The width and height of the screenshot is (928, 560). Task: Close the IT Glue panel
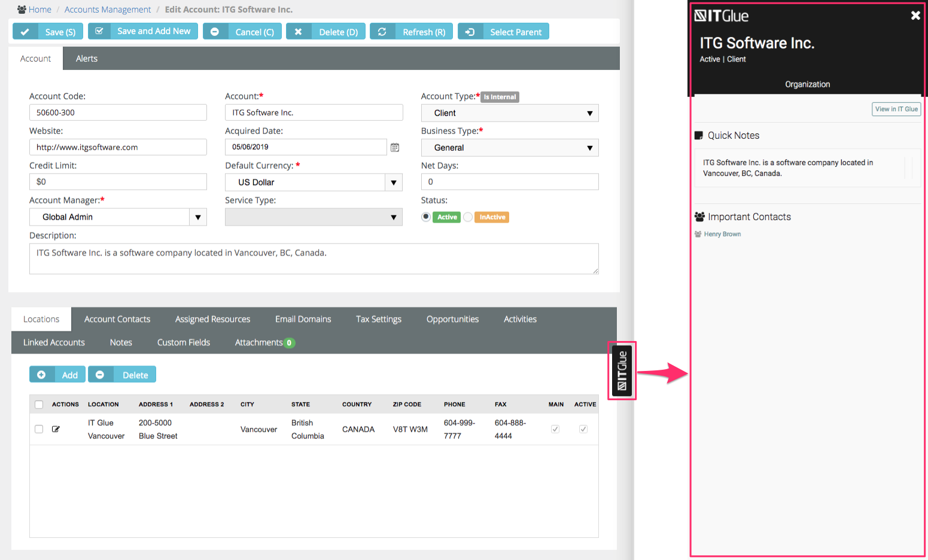pyautogui.click(x=915, y=16)
